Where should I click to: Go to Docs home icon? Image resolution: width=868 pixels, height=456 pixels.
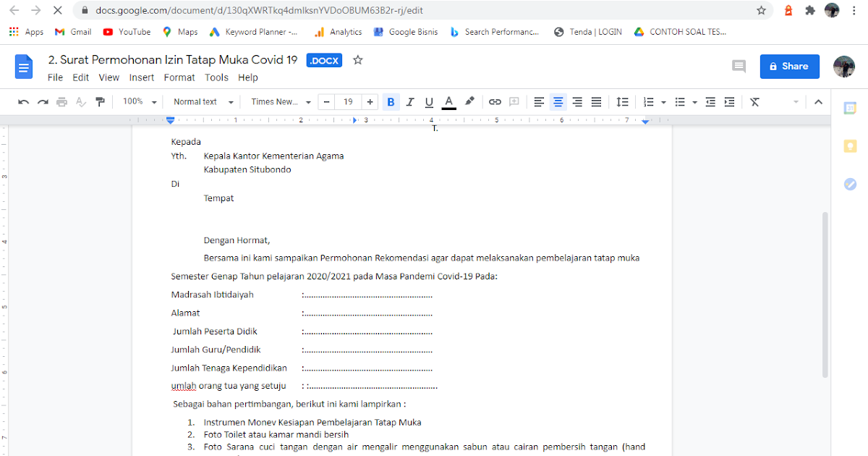tap(24, 67)
